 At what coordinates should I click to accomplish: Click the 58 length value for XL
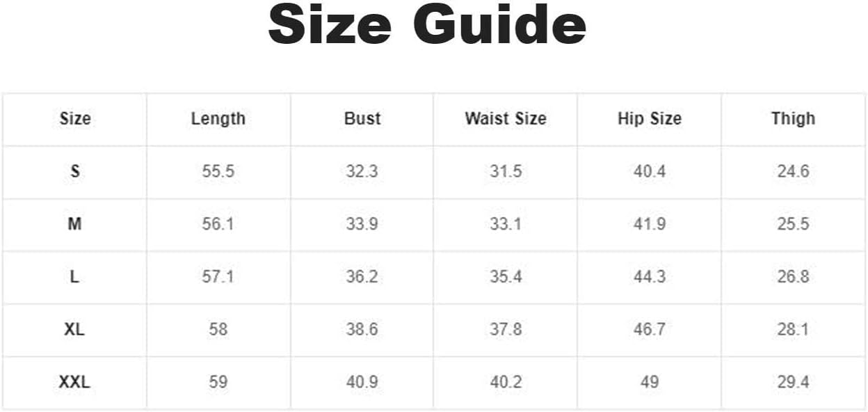pyautogui.click(x=218, y=329)
